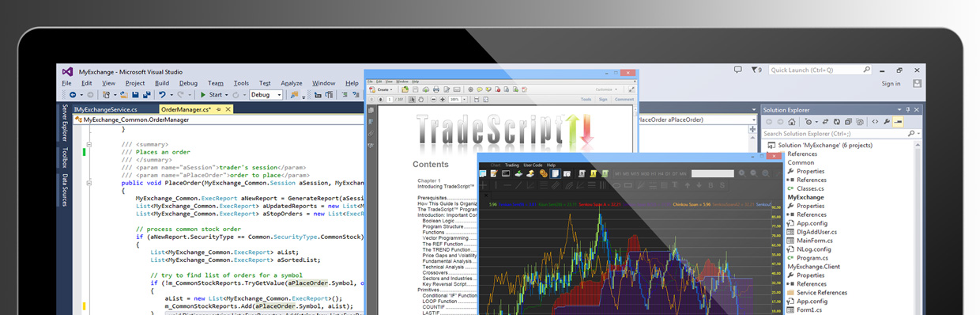Click the Quick Launch search field

click(x=820, y=70)
